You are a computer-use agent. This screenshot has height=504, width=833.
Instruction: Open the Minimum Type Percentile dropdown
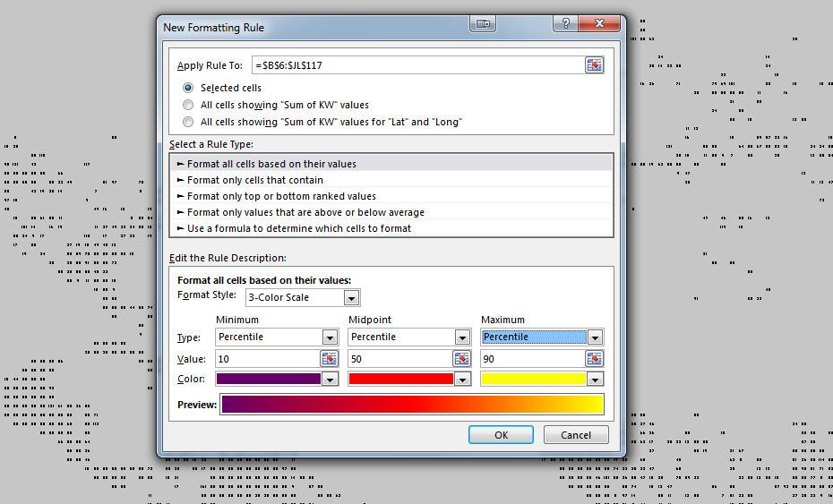(330, 337)
